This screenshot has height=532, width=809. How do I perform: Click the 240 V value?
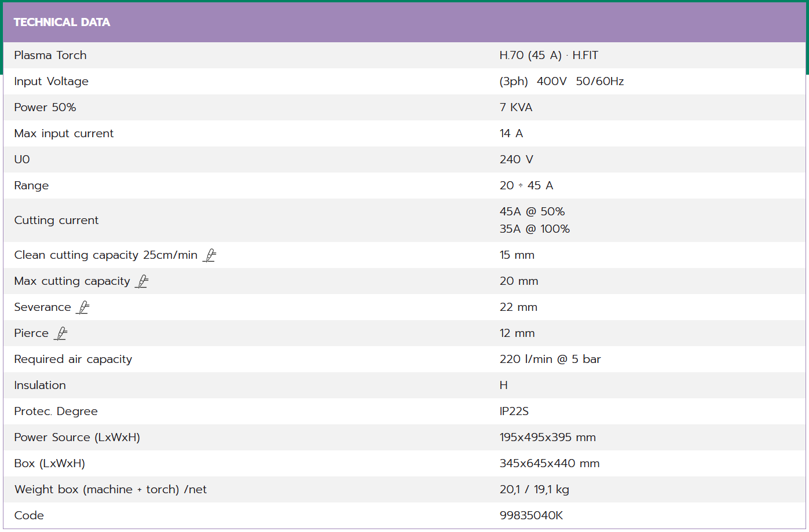(x=517, y=159)
